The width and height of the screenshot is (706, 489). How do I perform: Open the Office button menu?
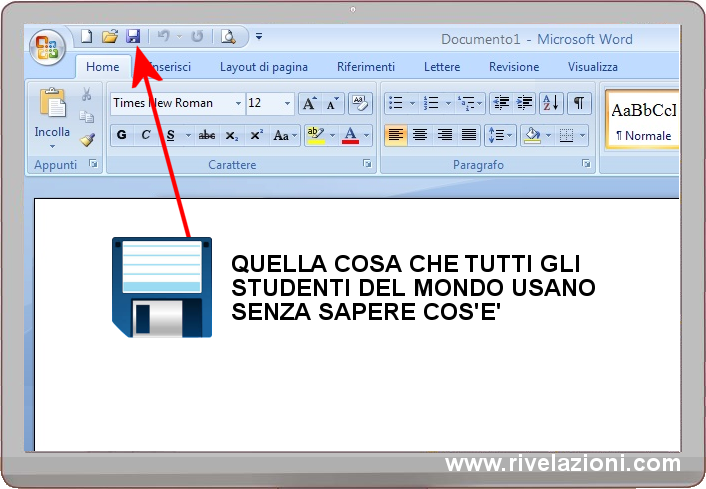[47, 47]
